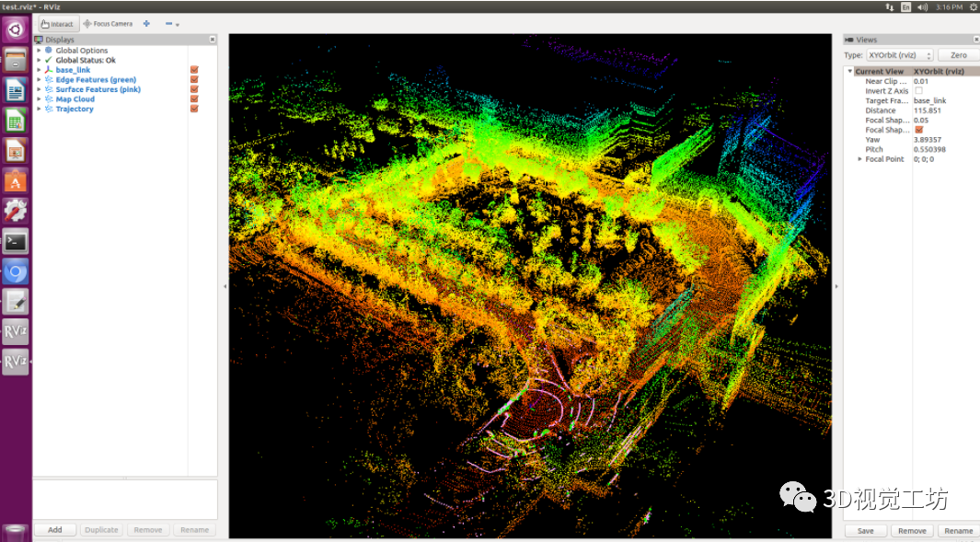Expand the Global Status: Ok row
The image size is (980, 542).
(39, 60)
